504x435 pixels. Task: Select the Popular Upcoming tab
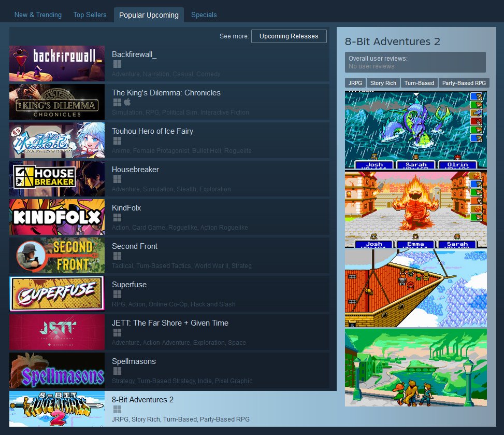[x=149, y=15]
